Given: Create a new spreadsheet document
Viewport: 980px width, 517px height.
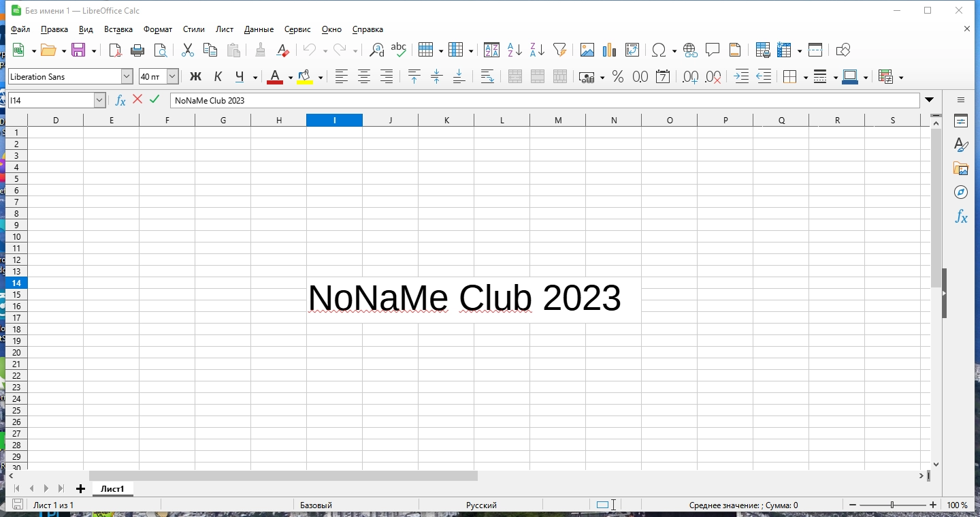Looking at the screenshot, I should tap(19, 50).
